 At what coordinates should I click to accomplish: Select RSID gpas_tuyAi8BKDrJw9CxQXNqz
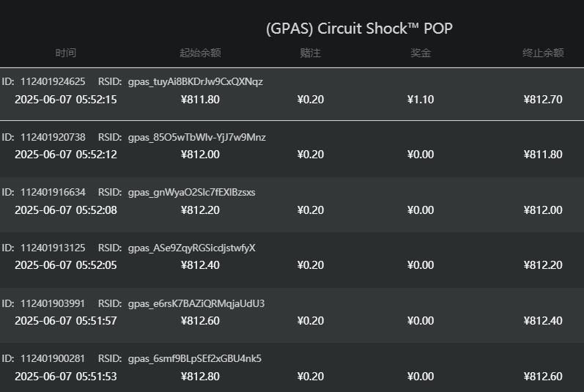195,81
